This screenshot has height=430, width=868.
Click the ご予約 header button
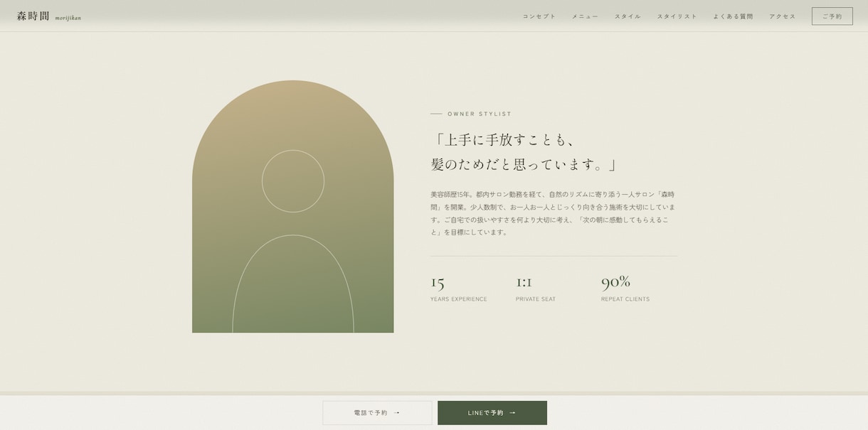tap(832, 16)
